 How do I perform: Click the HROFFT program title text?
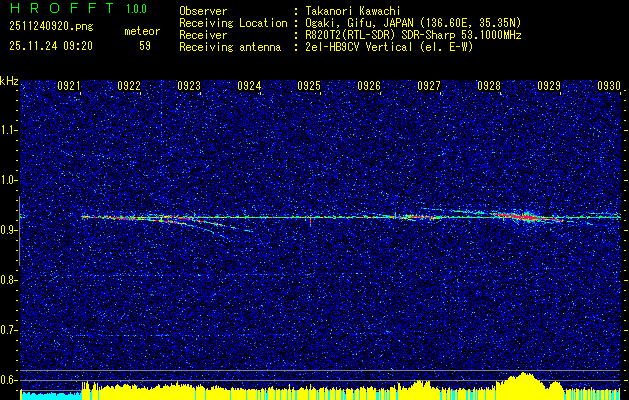coord(62,8)
